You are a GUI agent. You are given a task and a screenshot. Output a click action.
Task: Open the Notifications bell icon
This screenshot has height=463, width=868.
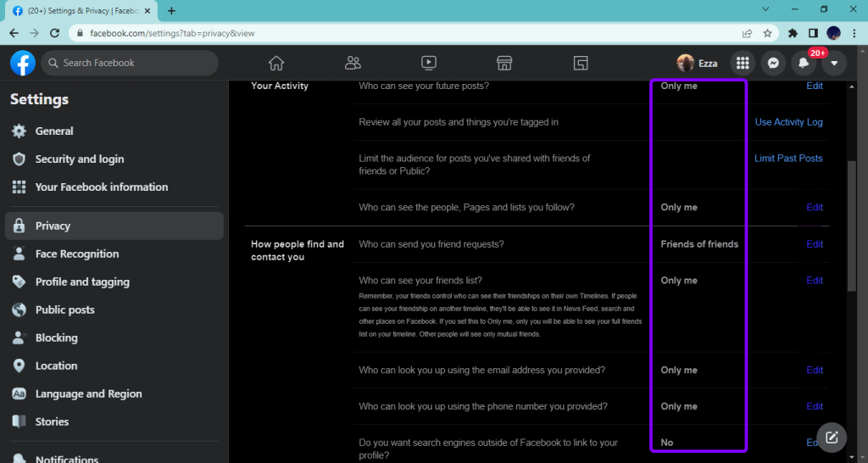(x=804, y=63)
